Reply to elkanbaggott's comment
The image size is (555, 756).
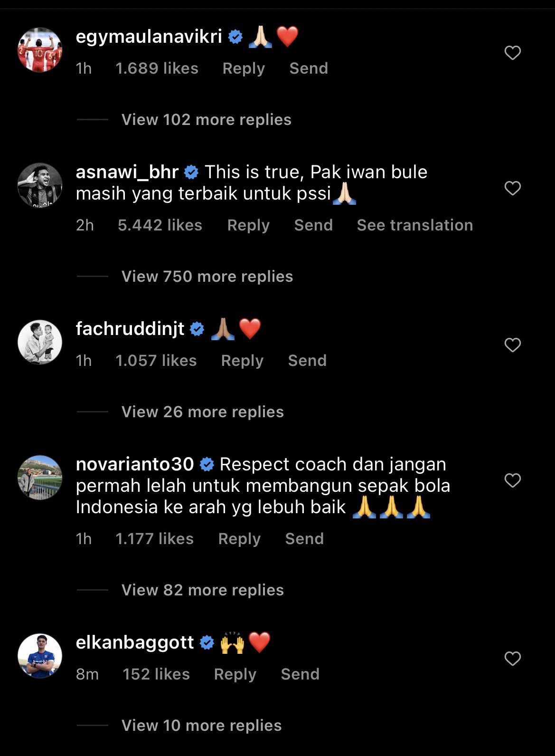click(x=235, y=674)
